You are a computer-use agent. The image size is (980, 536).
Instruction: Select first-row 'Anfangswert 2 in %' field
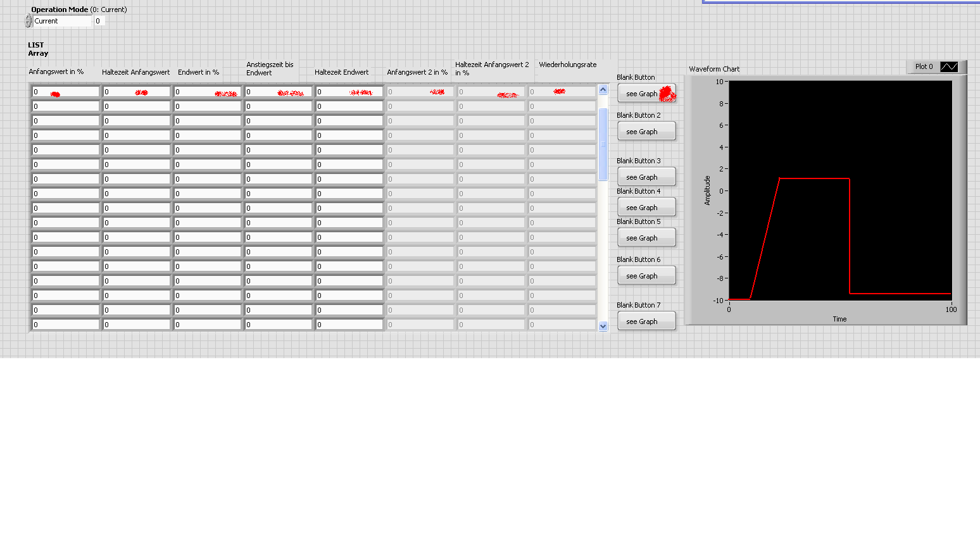pyautogui.click(x=420, y=92)
